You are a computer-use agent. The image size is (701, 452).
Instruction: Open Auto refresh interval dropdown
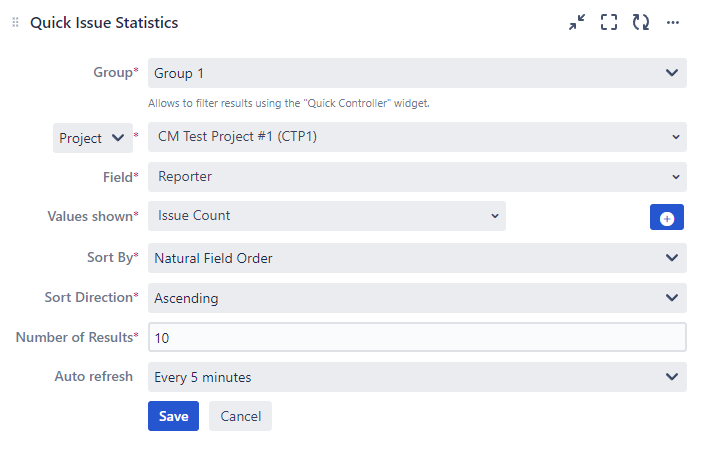pyautogui.click(x=417, y=377)
